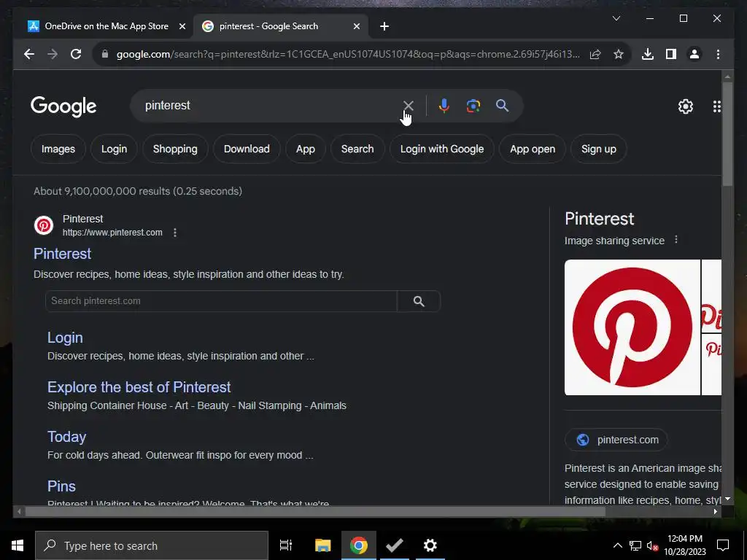Share this page from address bar
Viewport: 747px width, 560px height.
[595, 54]
